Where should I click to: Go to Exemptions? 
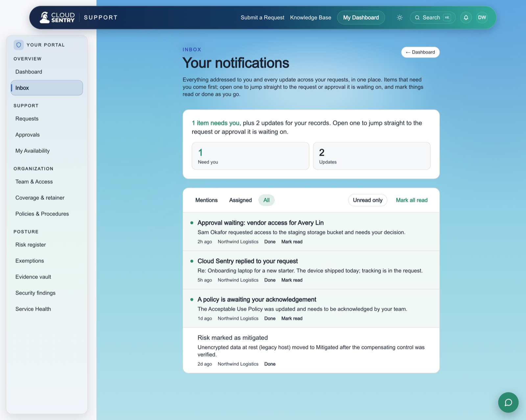tap(47, 261)
